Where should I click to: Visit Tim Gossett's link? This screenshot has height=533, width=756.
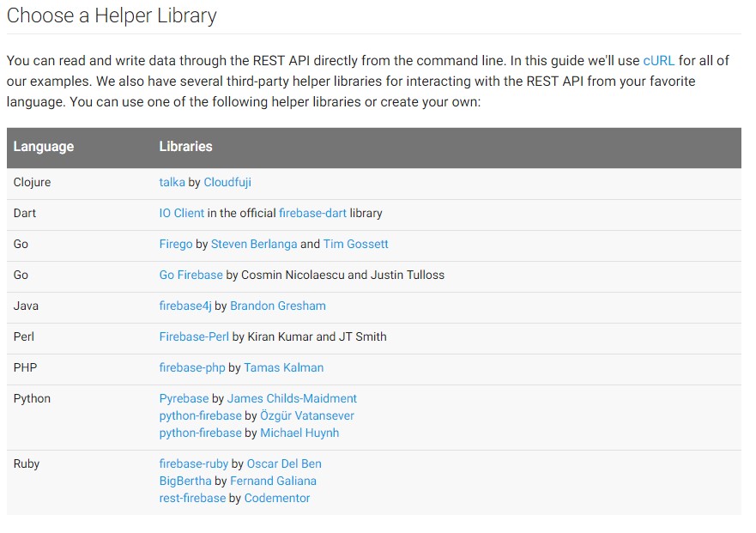point(355,244)
